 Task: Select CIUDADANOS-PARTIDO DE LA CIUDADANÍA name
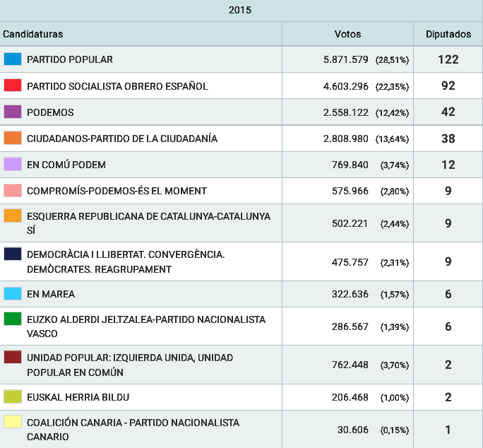click(122, 138)
